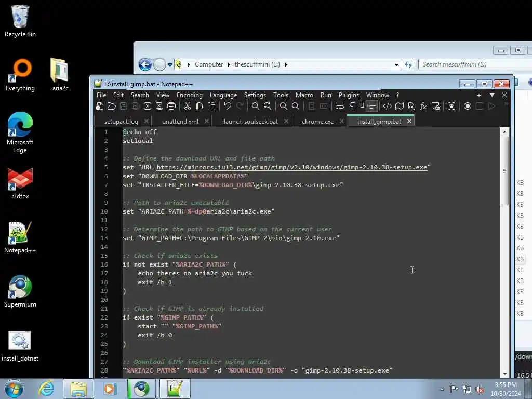Select the Recycle Bin desktop icon
Viewport: 532px width, 399px height.
[x=20, y=21]
